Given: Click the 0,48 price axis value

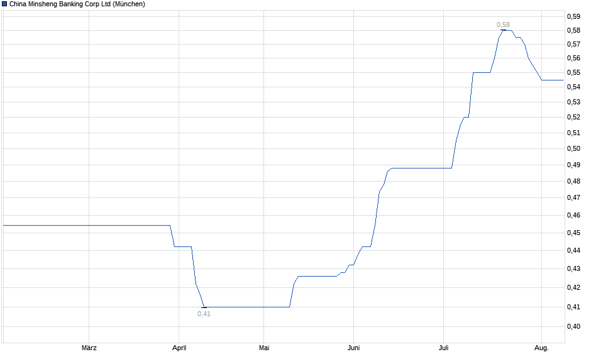Looking at the screenshot, I should 573,181.
